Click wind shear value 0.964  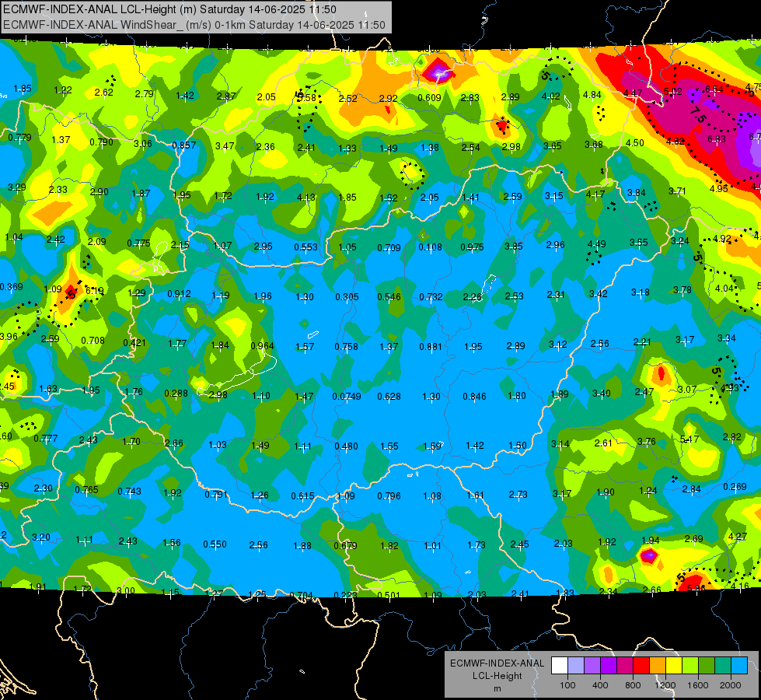click(x=262, y=346)
